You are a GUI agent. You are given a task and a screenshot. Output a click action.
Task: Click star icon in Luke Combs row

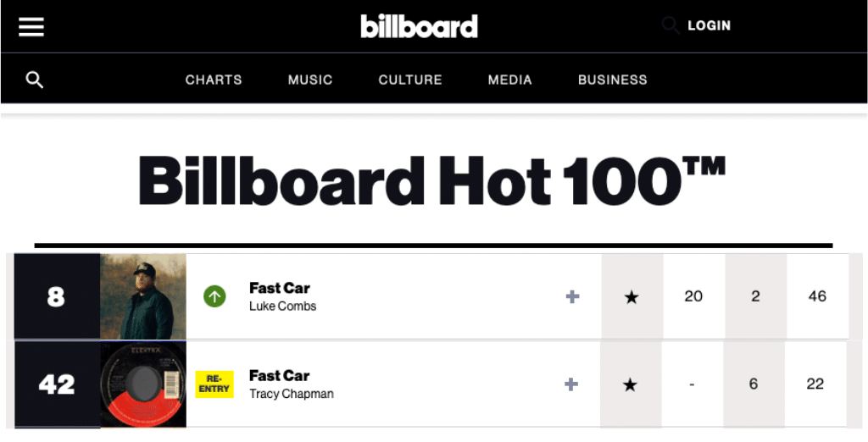[631, 297]
